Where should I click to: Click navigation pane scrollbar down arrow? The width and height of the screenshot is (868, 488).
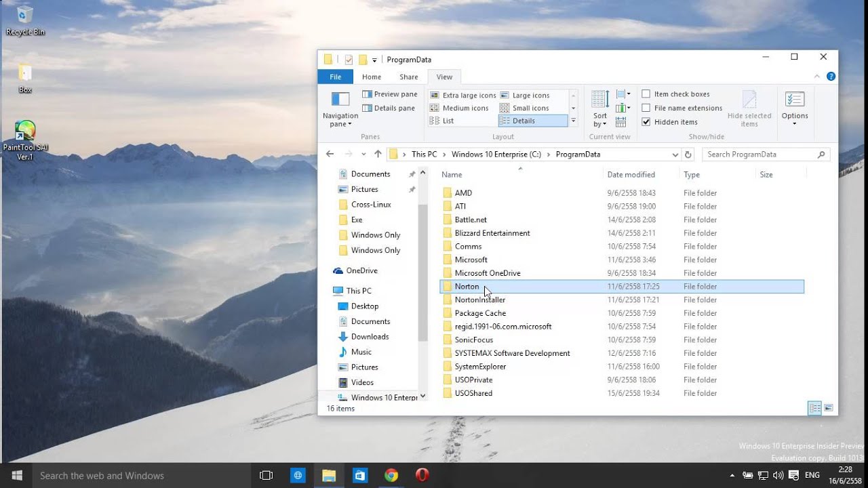click(x=423, y=396)
